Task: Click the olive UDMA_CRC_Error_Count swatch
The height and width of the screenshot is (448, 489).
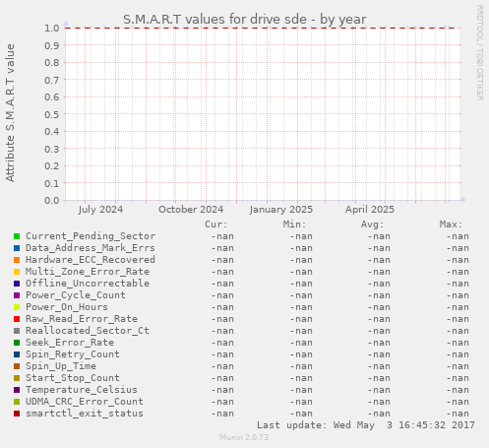Action: tap(17, 402)
